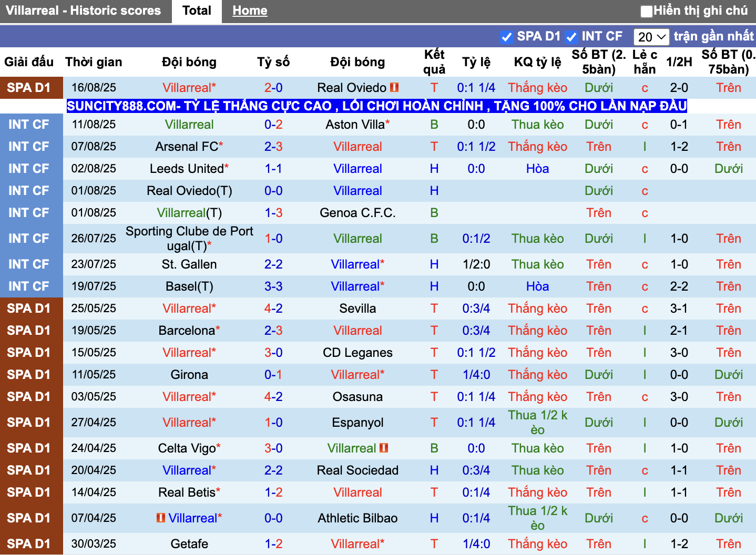Click the 0:1 1/4 odds for Osasuna match

click(x=476, y=397)
